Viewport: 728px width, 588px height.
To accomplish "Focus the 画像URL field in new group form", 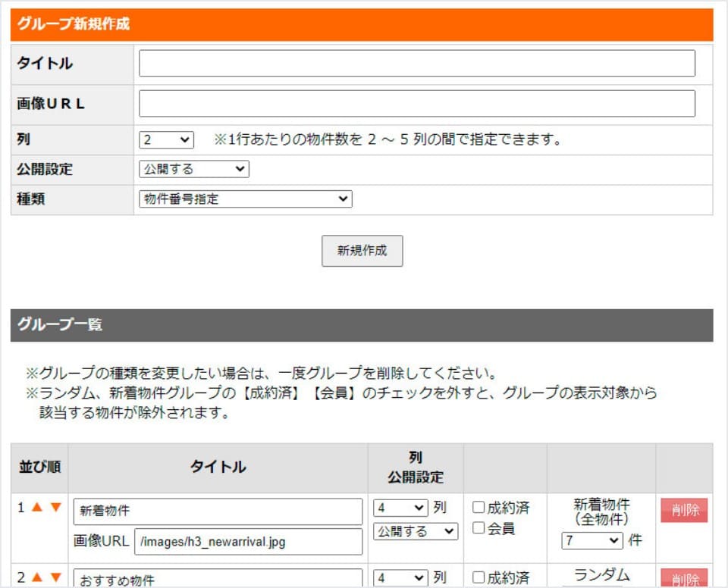I will tap(416, 104).
